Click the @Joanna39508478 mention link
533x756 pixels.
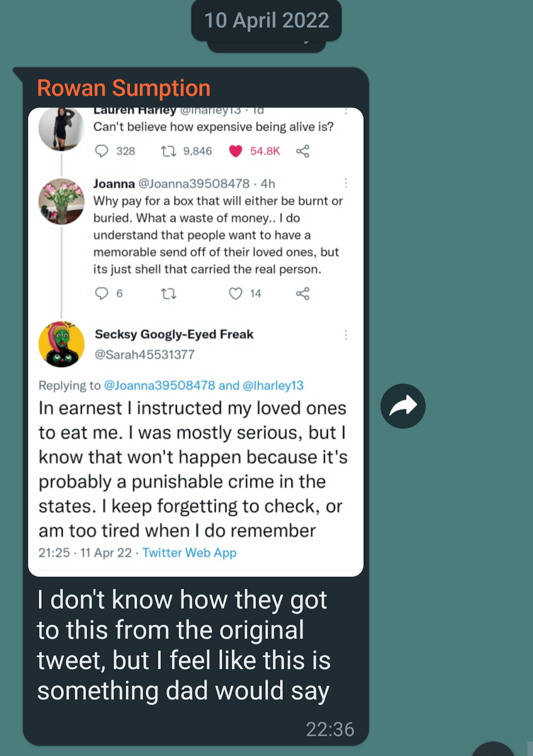coord(159,386)
